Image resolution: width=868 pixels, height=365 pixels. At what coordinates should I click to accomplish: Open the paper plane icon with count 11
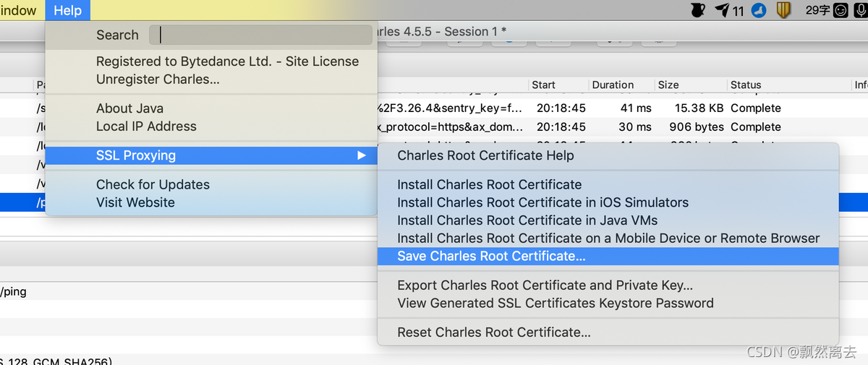(729, 10)
